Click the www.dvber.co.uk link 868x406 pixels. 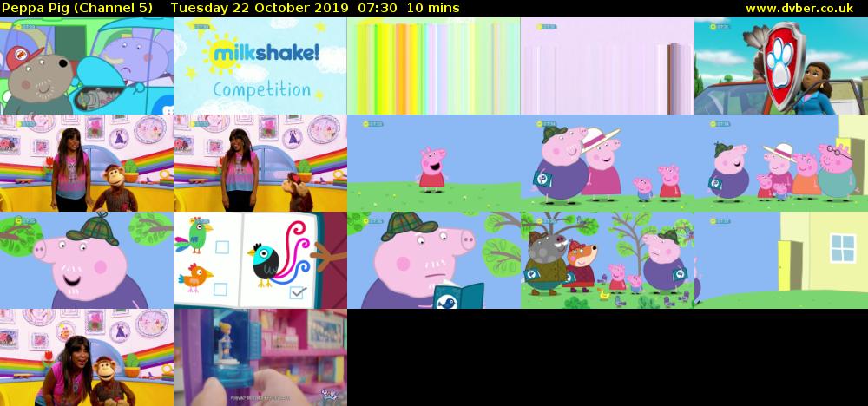pos(799,9)
